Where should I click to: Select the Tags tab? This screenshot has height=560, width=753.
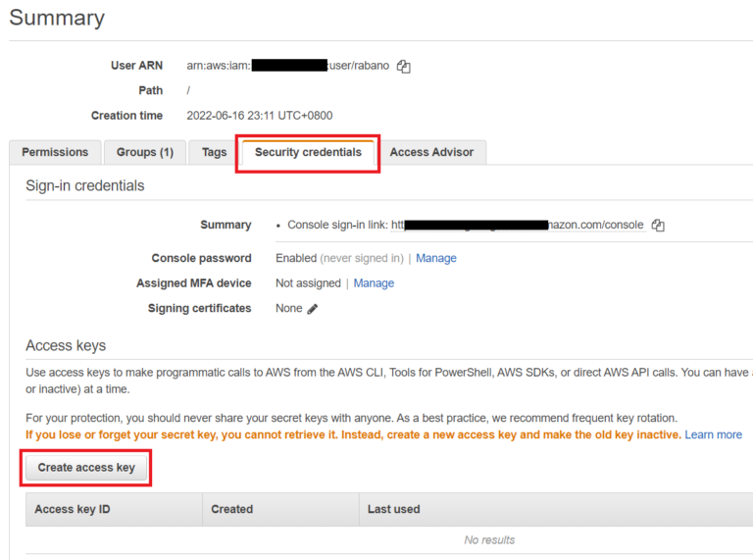[x=214, y=152]
